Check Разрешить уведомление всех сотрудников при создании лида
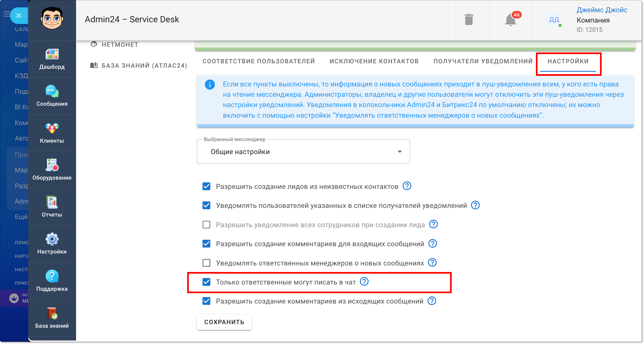 [x=206, y=225]
